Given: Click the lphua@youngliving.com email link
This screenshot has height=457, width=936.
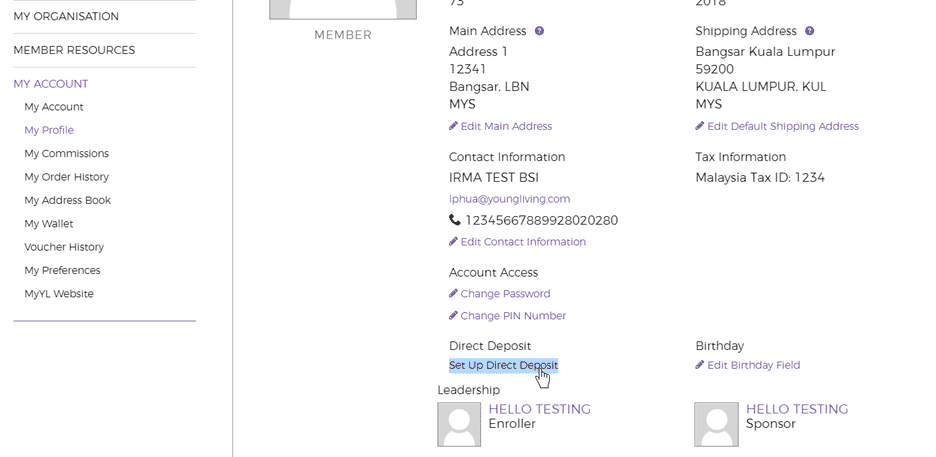Looking at the screenshot, I should 509,199.
